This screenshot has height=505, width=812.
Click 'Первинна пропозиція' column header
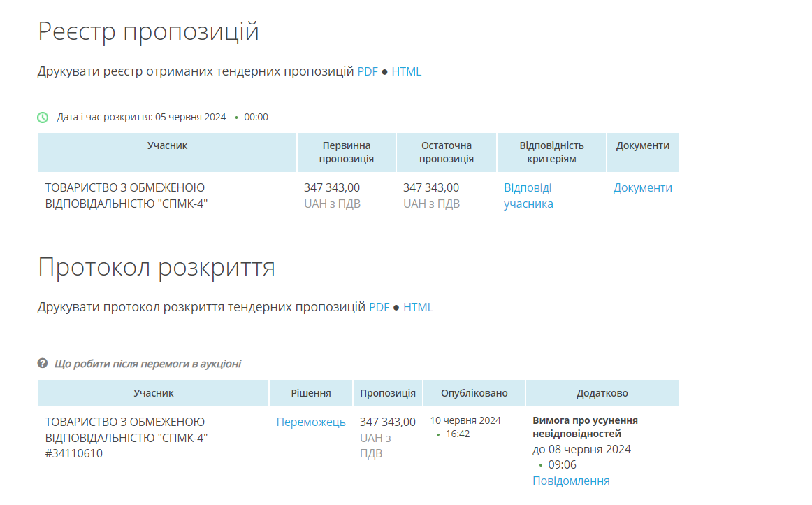pyautogui.click(x=347, y=152)
